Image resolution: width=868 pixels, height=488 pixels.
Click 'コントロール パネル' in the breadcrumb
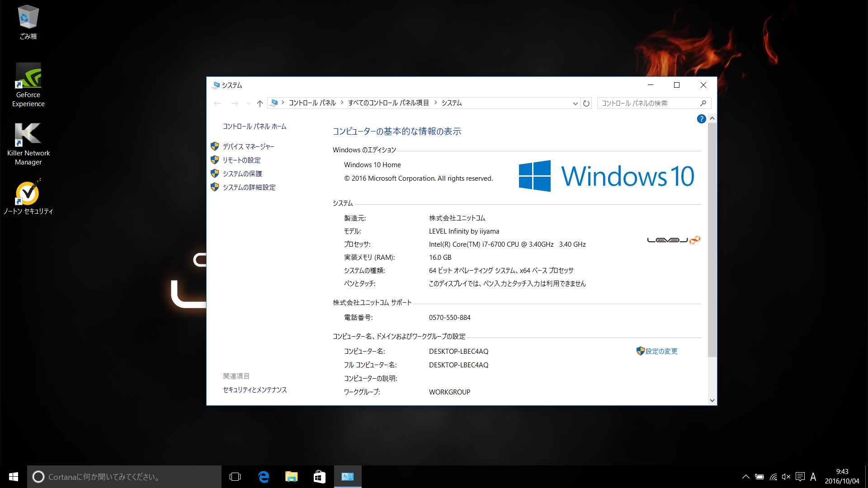click(312, 103)
